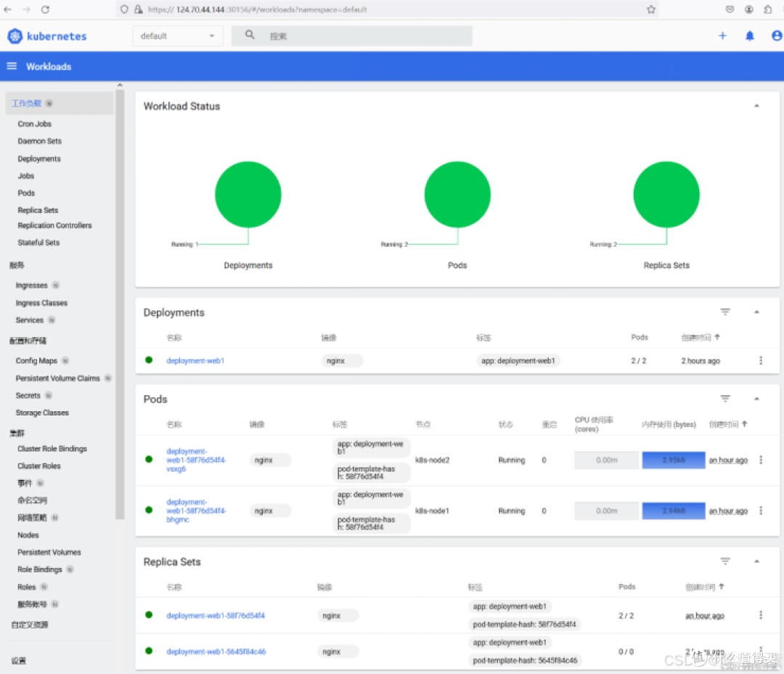Click the search magnifier icon
This screenshot has width=784, height=674.
click(250, 35)
